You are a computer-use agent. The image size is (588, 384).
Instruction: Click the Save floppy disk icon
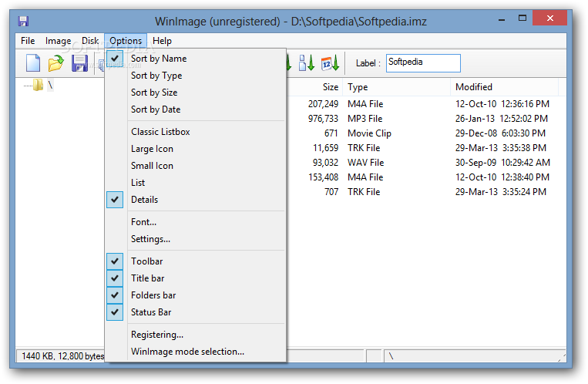[x=79, y=63]
